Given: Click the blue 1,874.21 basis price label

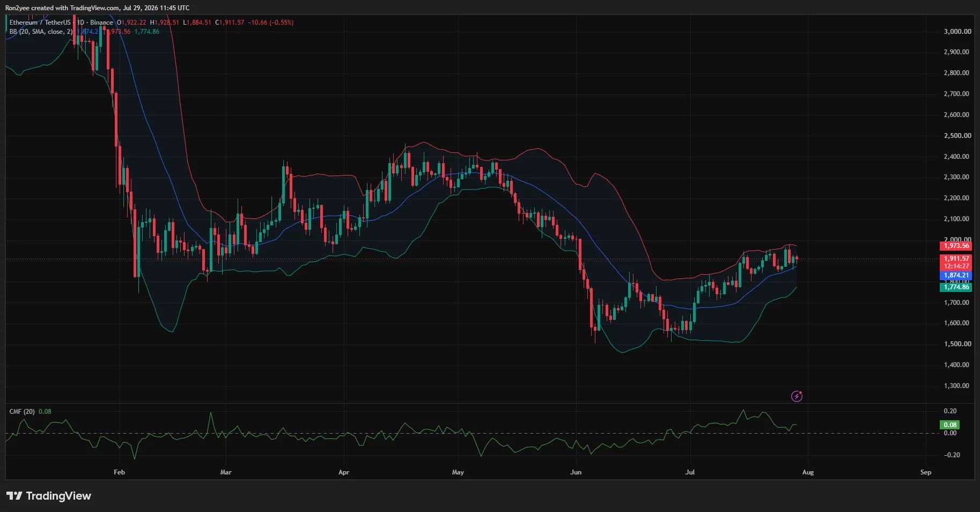Looking at the screenshot, I should click(956, 275).
